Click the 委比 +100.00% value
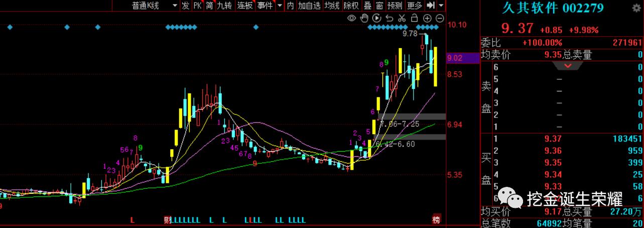Viewport: 644px width, 228px height. (542, 43)
